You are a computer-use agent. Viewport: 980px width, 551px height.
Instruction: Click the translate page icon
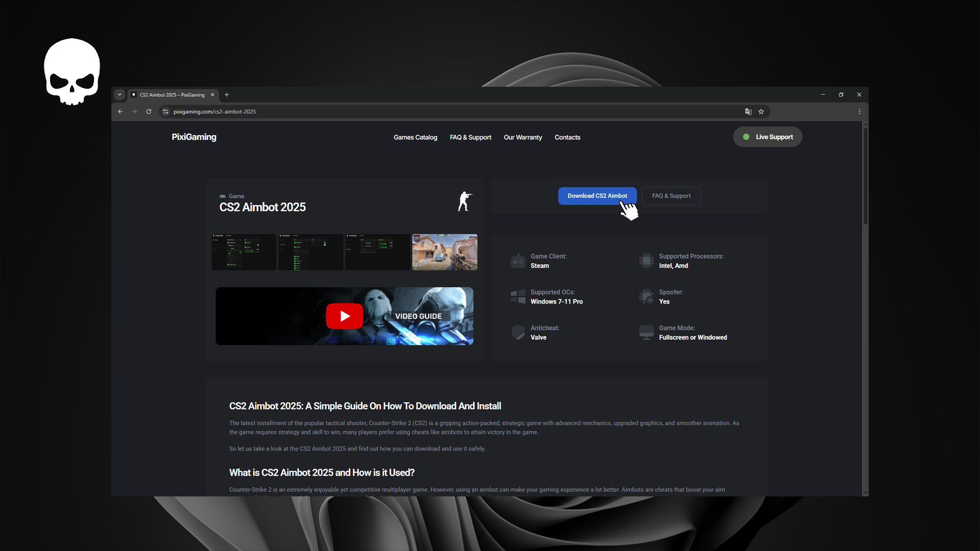(748, 112)
